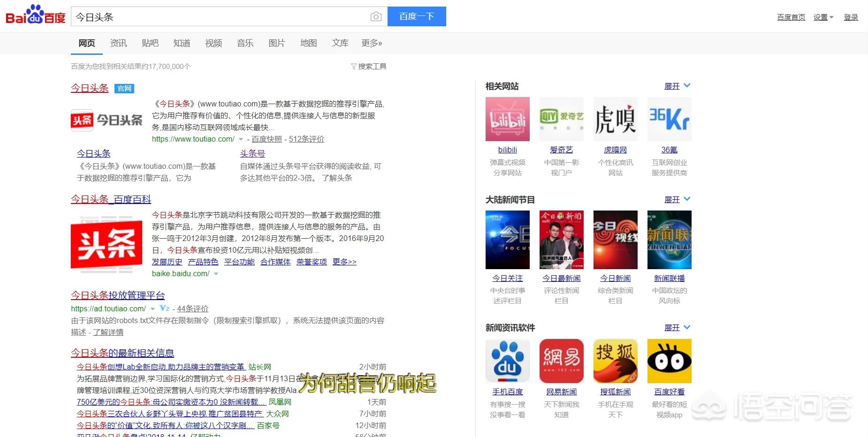868x437 pixels.
Task: Switch to the 地图 tab
Action: click(x=308, y=43)
